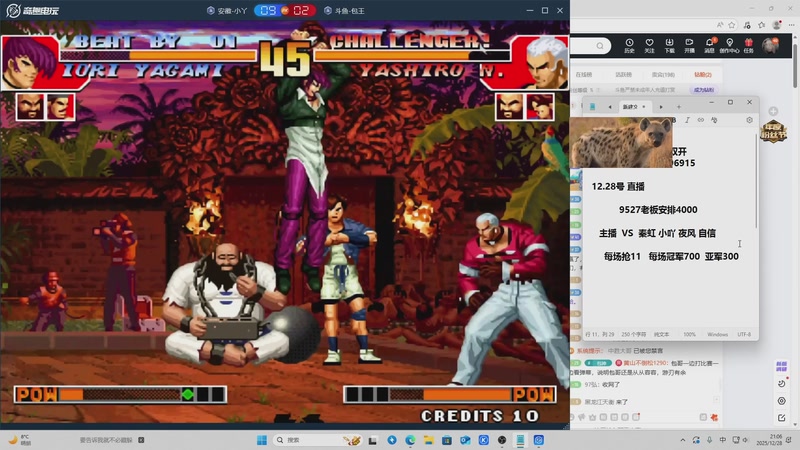The width and height of the screenshot is (800, 450).
Task: Click the user avatar in Douyu header
Action: [x=770, y=45]
